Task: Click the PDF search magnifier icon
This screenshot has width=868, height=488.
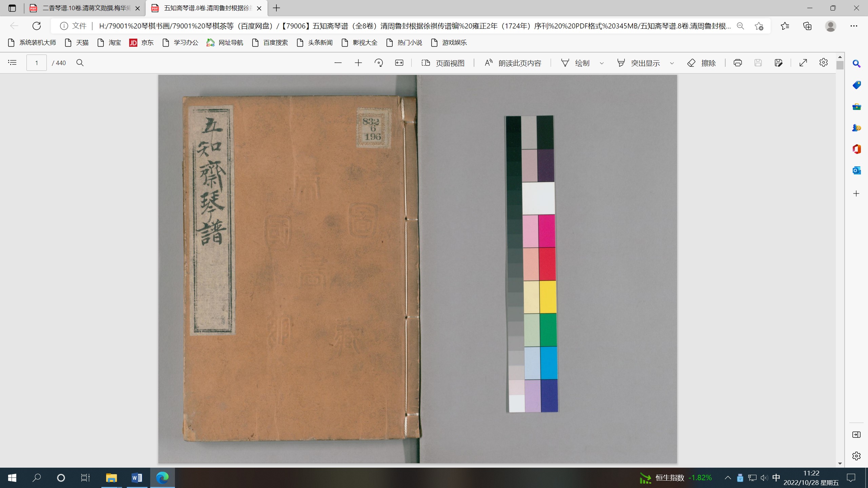Action: pos(80,63)
